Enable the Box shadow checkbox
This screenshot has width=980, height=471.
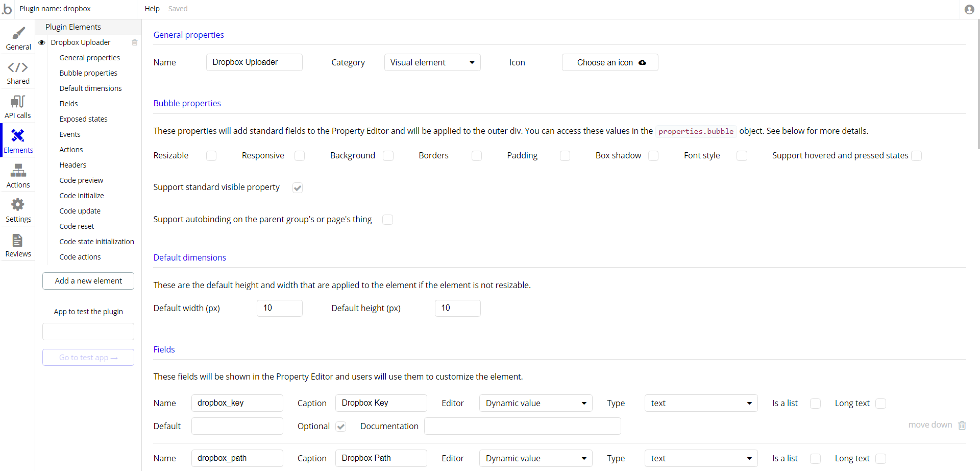[x=653, y=156]
